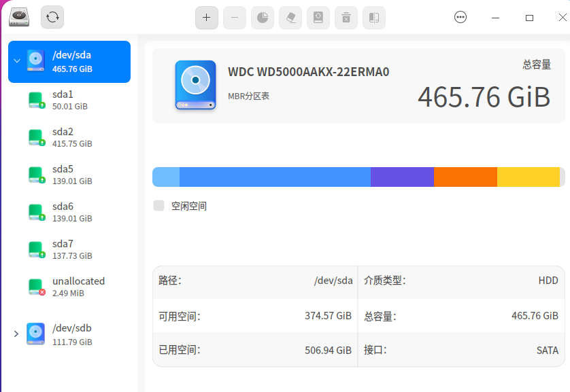Select the eraser format tool
Screen dimensions: 570x392
290,18
